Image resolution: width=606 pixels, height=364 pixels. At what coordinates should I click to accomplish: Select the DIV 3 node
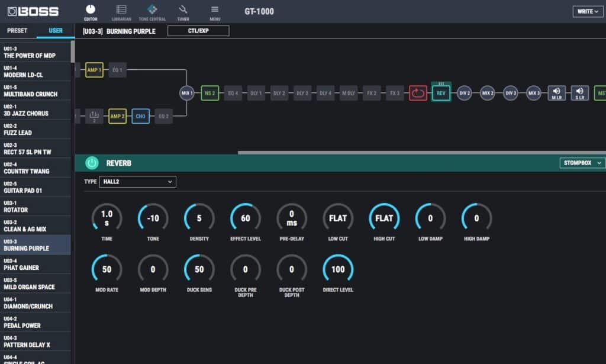coord(511,93)
